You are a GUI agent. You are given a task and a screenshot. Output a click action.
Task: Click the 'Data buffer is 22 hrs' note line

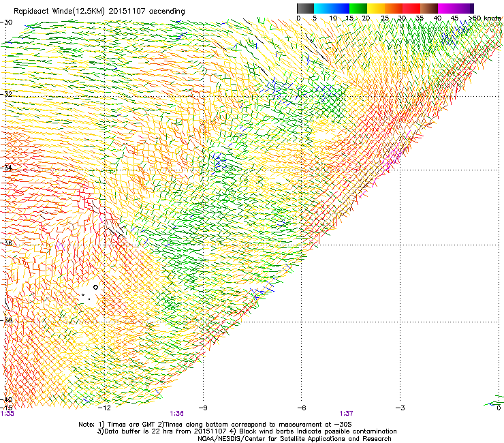tap(247, 431)
